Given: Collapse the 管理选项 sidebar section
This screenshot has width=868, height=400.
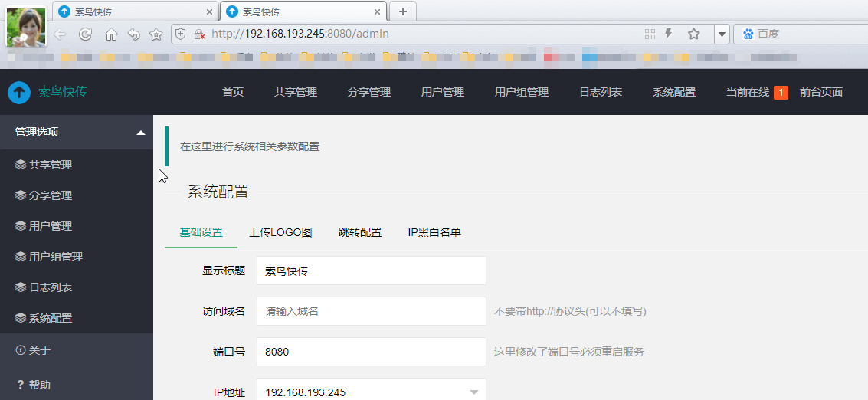Looking at the screenshot, I should tap(140, 132).
